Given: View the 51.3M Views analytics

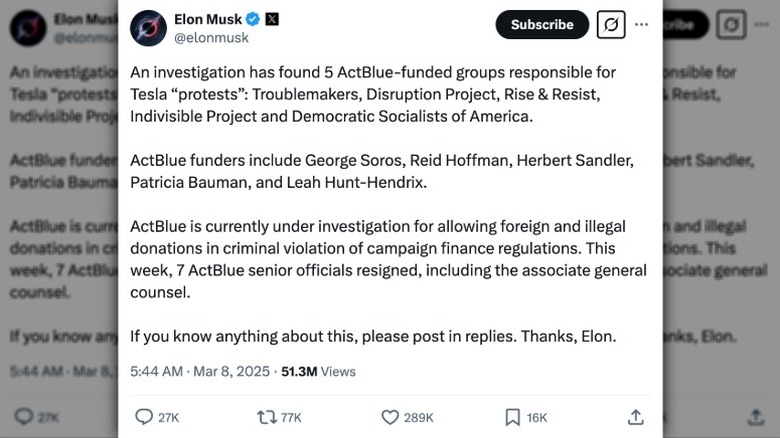Looking at the screenshot, I should coord(318,371).
